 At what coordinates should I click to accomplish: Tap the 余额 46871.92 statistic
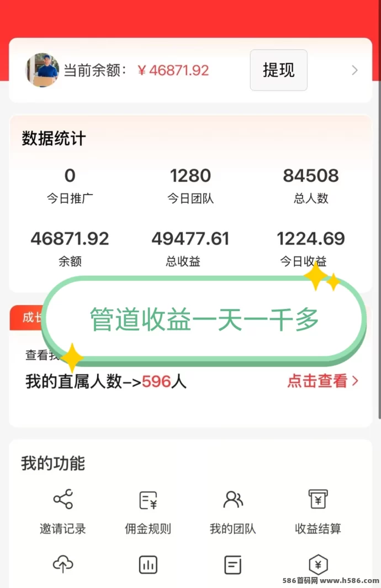coord(70,249)
